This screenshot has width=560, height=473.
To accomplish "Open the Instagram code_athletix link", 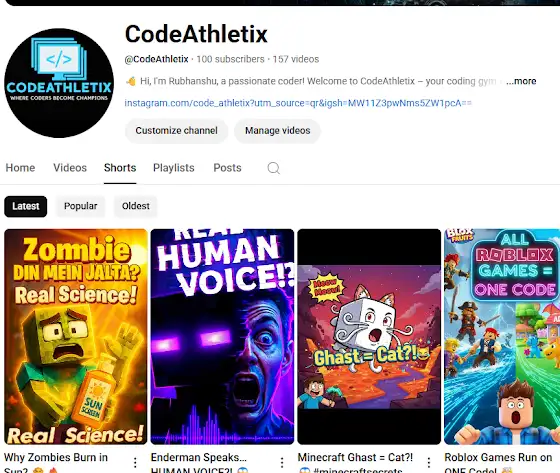I will point(298,103).
